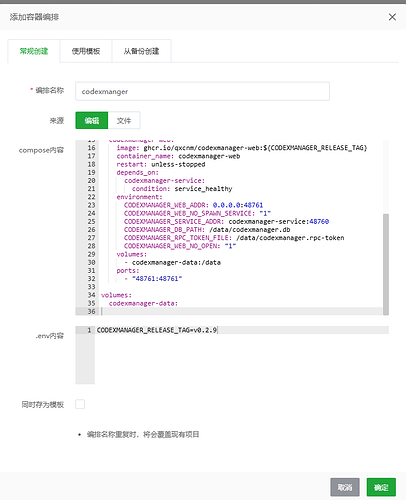Click the codexmanager-service: dependency line
Viewport: 406px width, 500px height.
[165, 181]
